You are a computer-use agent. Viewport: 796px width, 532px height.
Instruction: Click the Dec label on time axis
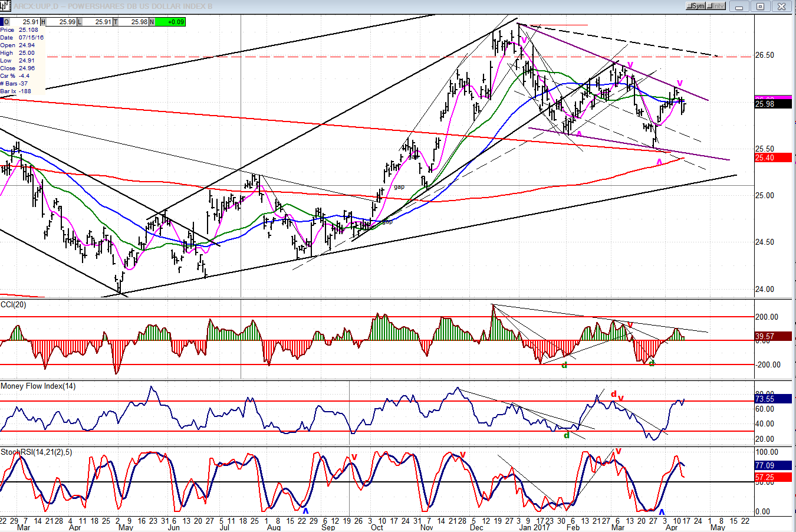[476, 527]
